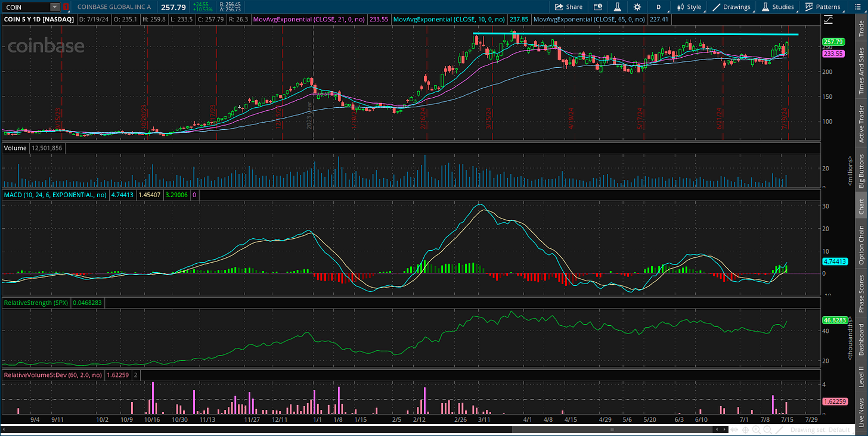Screen dimensions: 868x436
Task: Click the last price 257.79 in header
Action: 173,7
